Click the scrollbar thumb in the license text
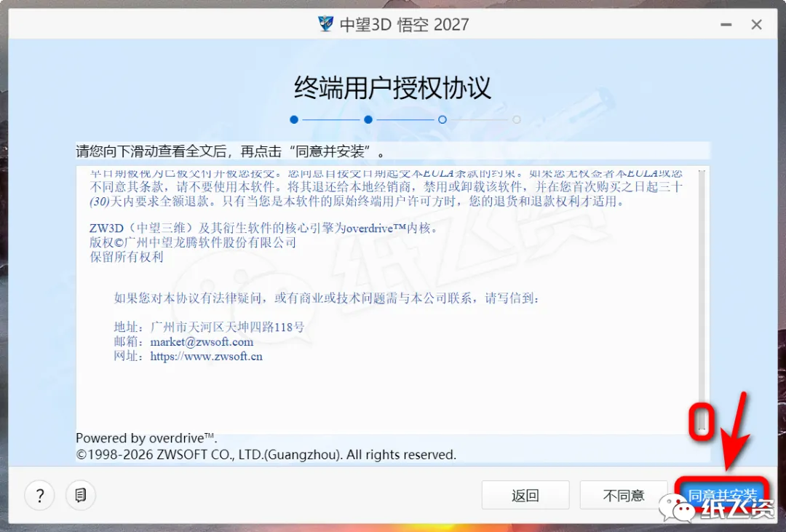 tap(702, 419)
